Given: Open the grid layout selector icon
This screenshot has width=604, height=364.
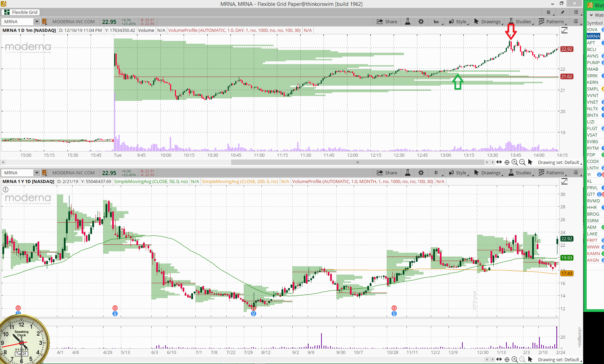Looking at the screenshot, I should tap(548, 12).
